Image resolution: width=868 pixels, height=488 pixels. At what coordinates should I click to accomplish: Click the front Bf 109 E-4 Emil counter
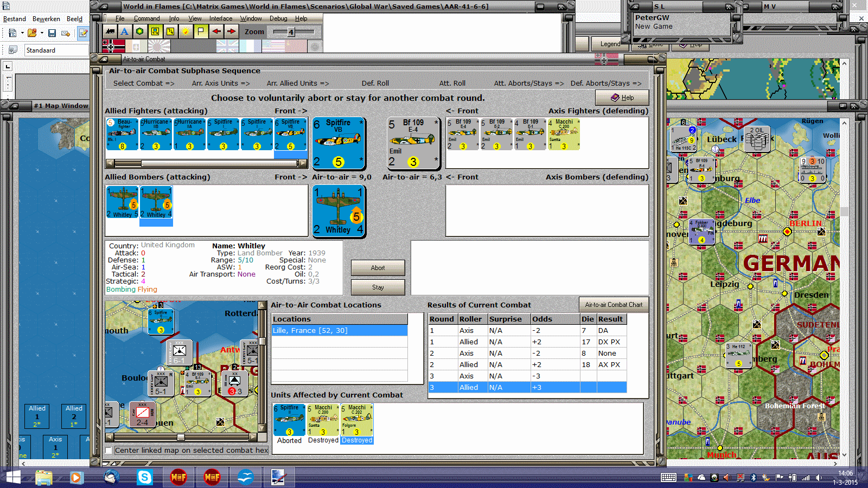(x=413, y=144)
